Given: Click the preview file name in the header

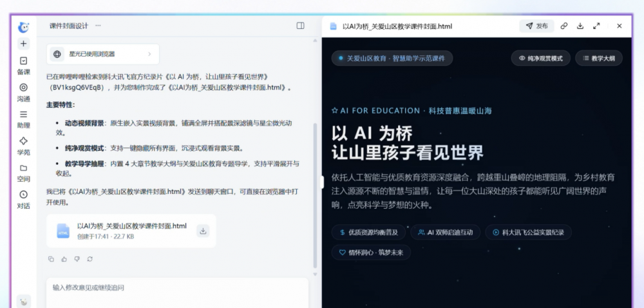Looking at the screenshot, I should tap(397, 26).
